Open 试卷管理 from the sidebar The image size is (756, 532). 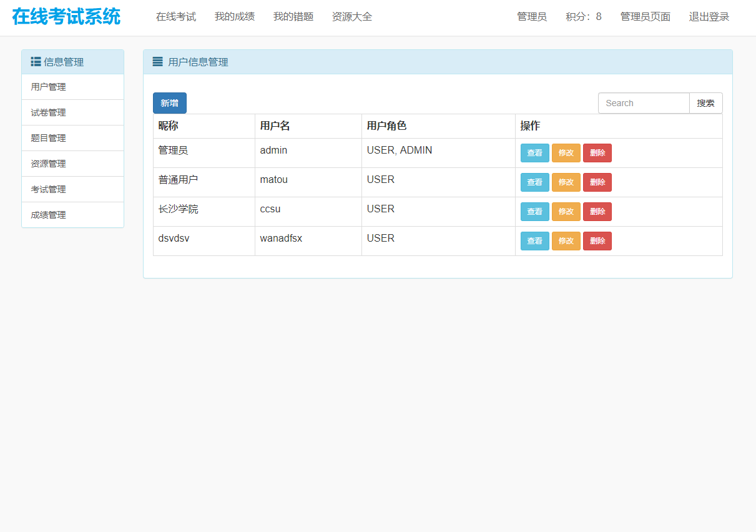click(47, 112)
